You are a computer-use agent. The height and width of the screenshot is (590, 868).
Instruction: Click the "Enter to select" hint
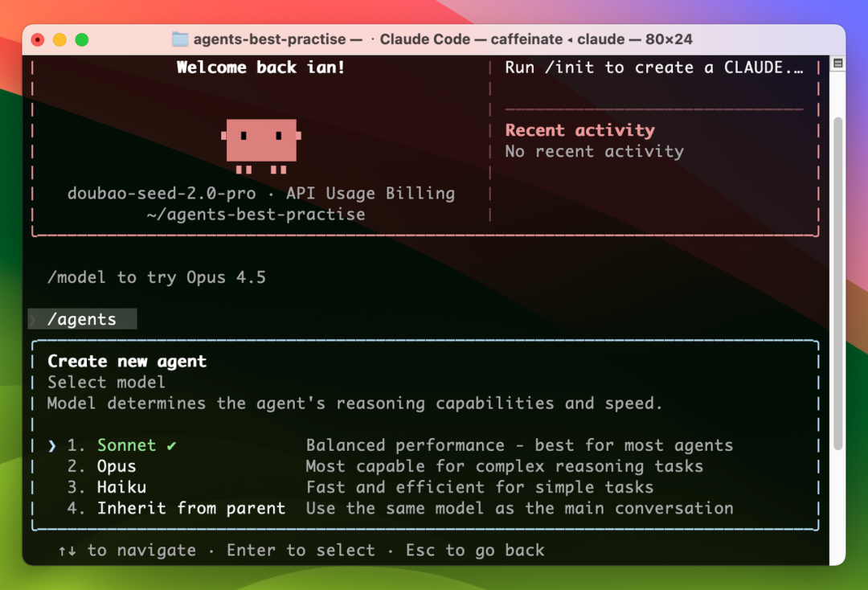(x=301, y=551)
